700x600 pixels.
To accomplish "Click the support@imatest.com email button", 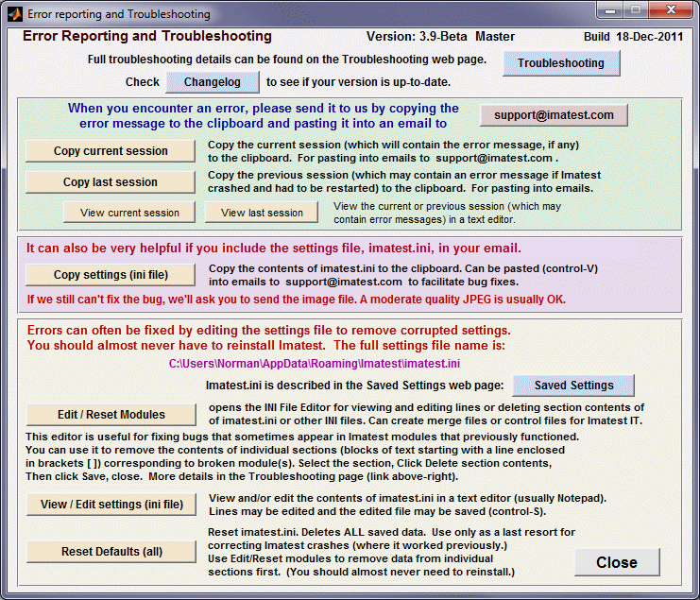I will [x=554, y=115].
